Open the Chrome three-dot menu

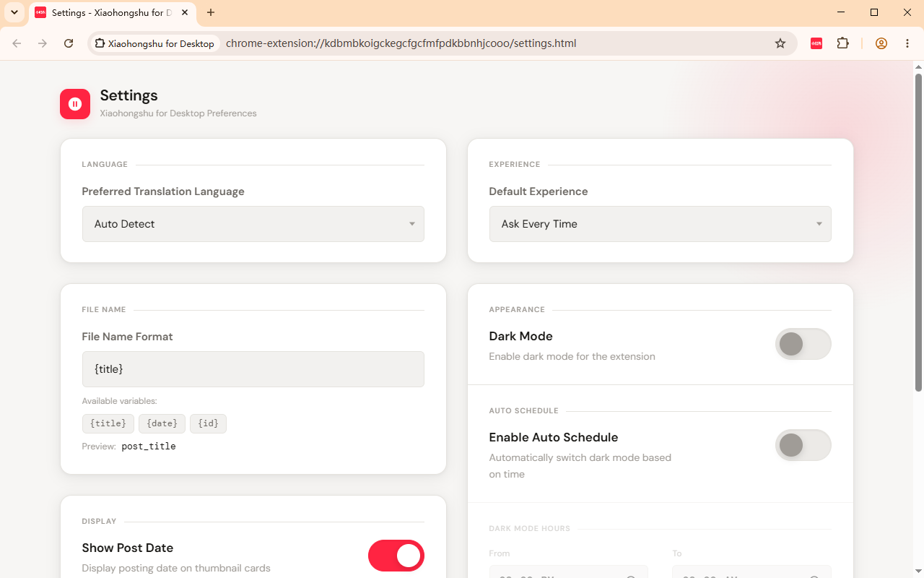pos(907,43)
